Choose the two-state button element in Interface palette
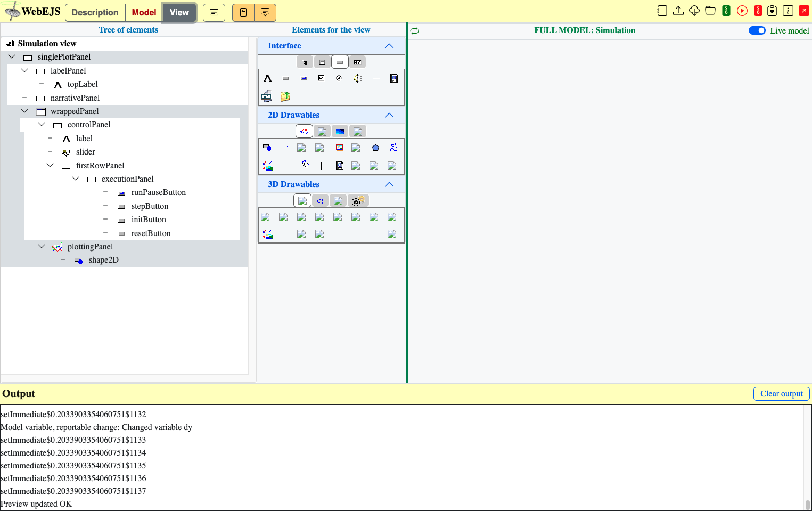 tap(304, 78)
